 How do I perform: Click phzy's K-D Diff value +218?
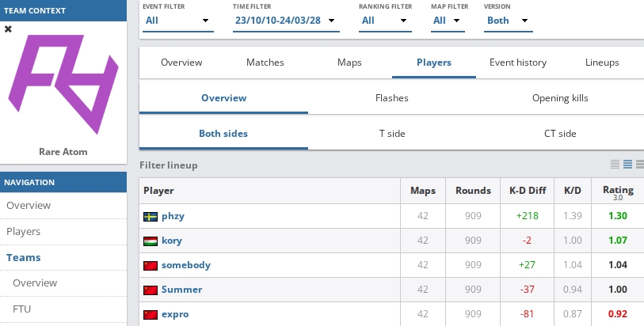click(528, 216)
